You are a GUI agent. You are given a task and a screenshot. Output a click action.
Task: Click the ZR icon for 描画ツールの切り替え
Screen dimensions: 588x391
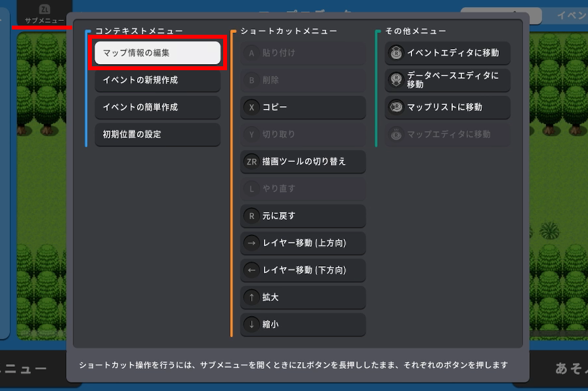251,161
